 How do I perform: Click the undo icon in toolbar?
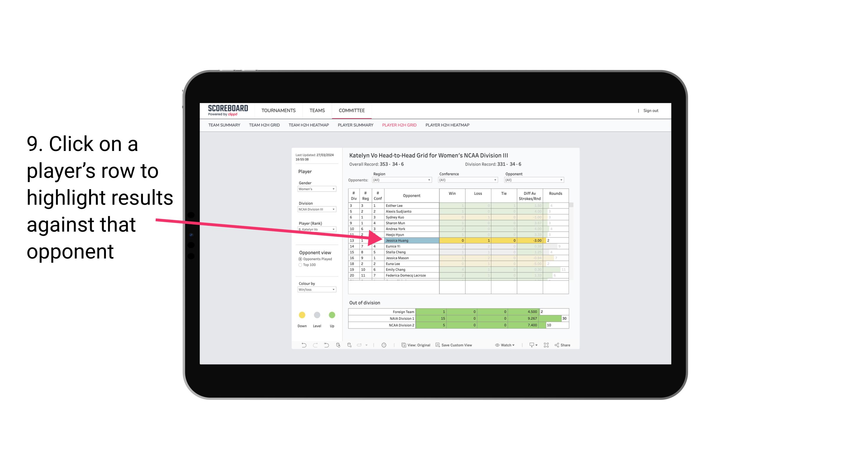coord(301,346)
